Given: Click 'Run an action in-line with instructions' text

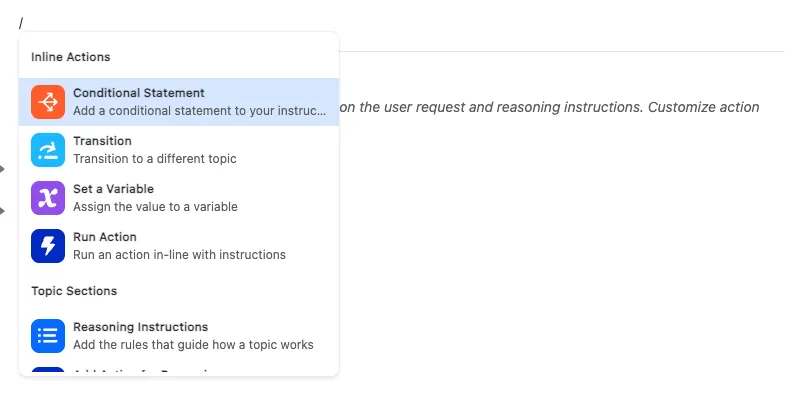Looking at the screenshot, I should coord(179,255).
